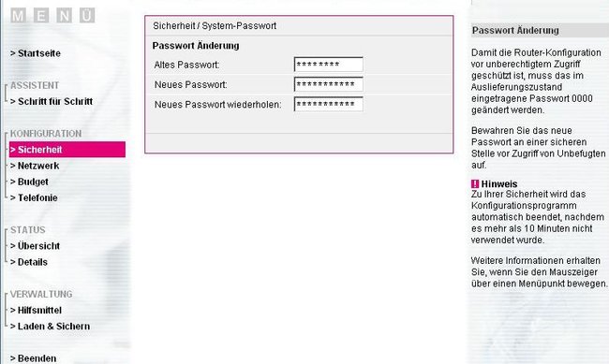Open Schritt für Schritt assistant
This screenshot has height=364, width=609.
click(52, 101)
